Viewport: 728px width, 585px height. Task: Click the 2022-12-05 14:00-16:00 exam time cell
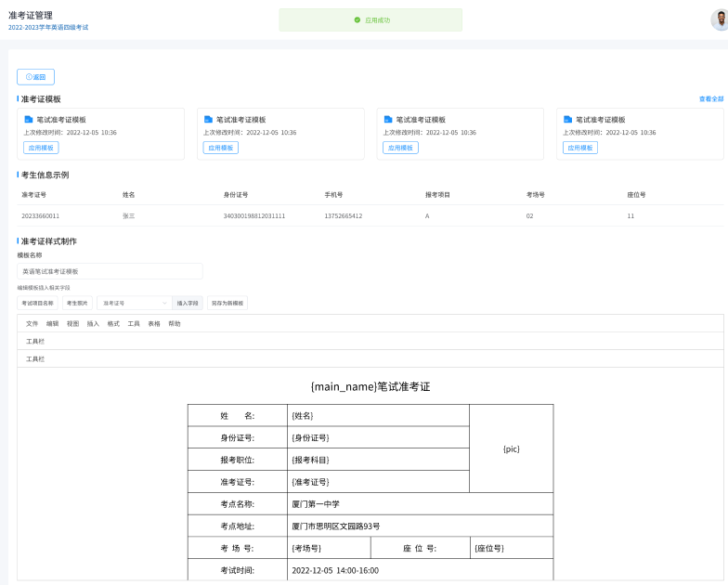point(420,570)
